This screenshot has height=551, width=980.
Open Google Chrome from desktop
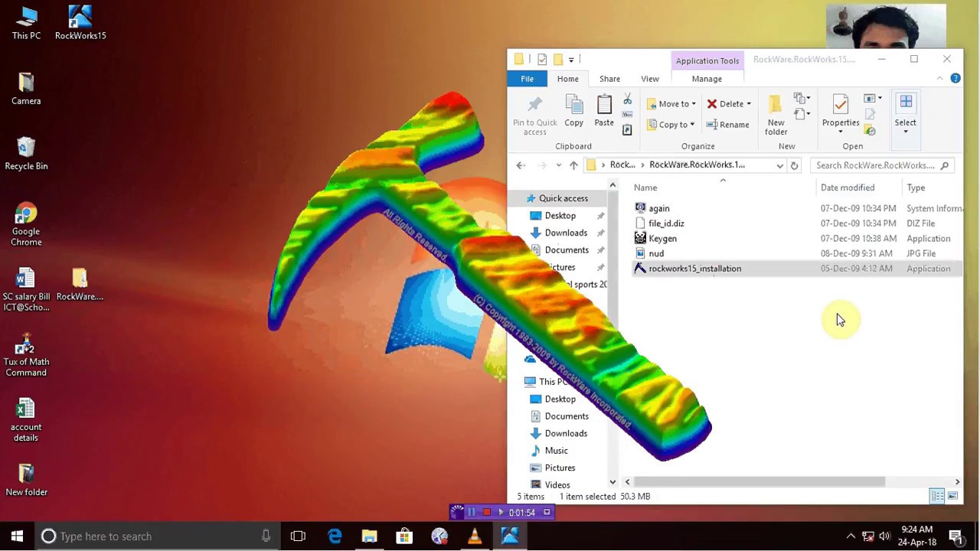pyautogui.click(x=26, y=224)
